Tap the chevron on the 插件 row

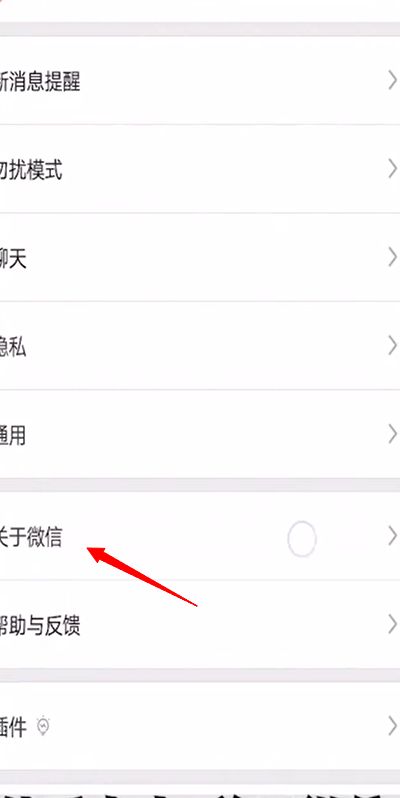coord(392,726)
